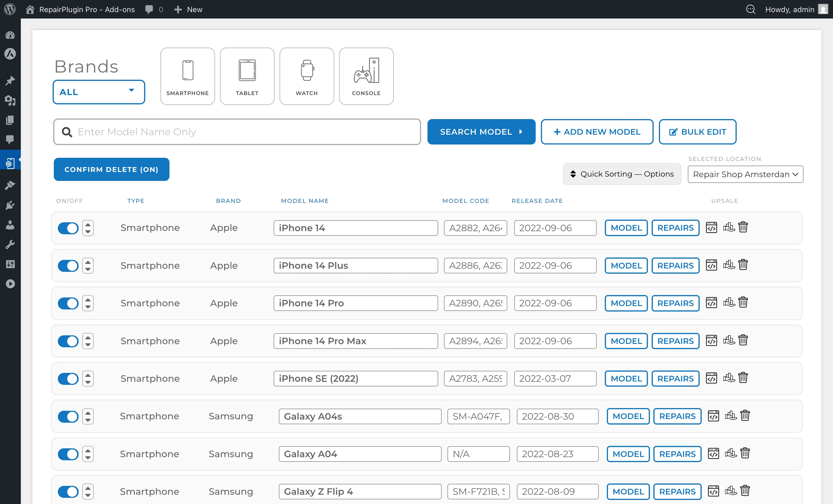This screenshot has height=504, width=833.
Task: Open the Brands ALL dropdown
Action: point(98,92)
